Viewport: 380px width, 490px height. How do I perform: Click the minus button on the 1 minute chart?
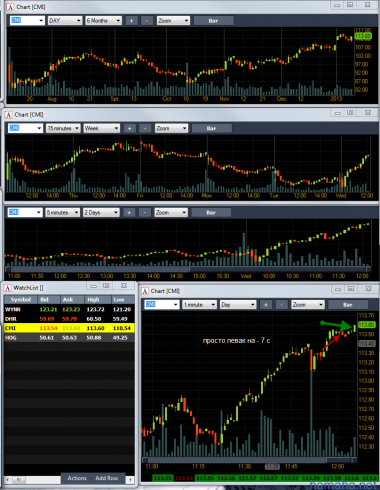point(281,305)
